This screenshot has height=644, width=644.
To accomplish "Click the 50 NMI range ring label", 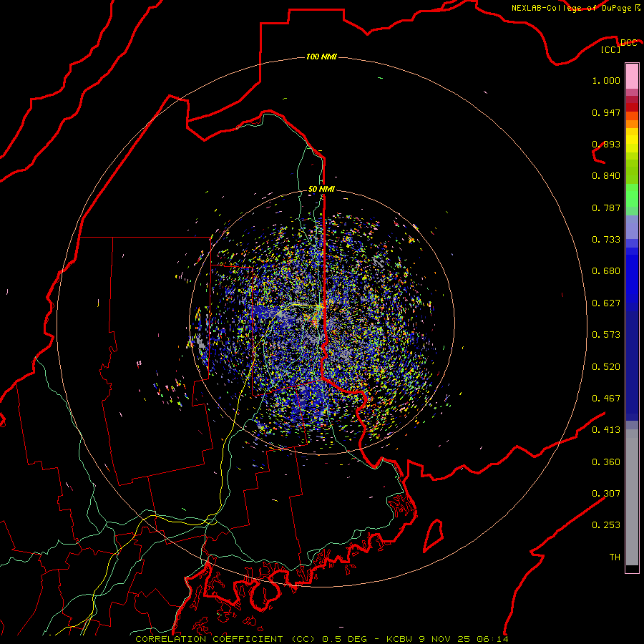I will pyautogui.click(x=321, y=189).
